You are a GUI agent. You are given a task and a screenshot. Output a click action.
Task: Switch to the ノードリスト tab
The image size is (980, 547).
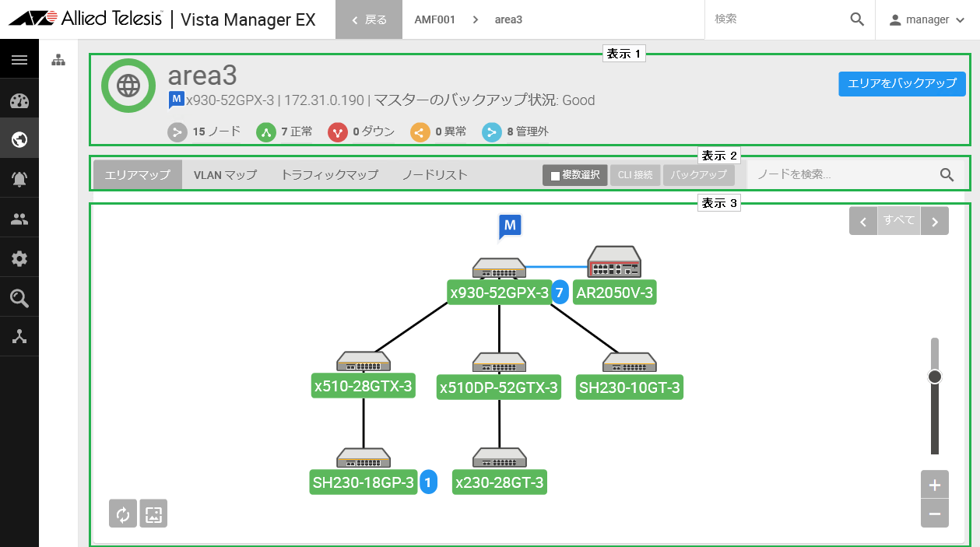pos(434,175)
